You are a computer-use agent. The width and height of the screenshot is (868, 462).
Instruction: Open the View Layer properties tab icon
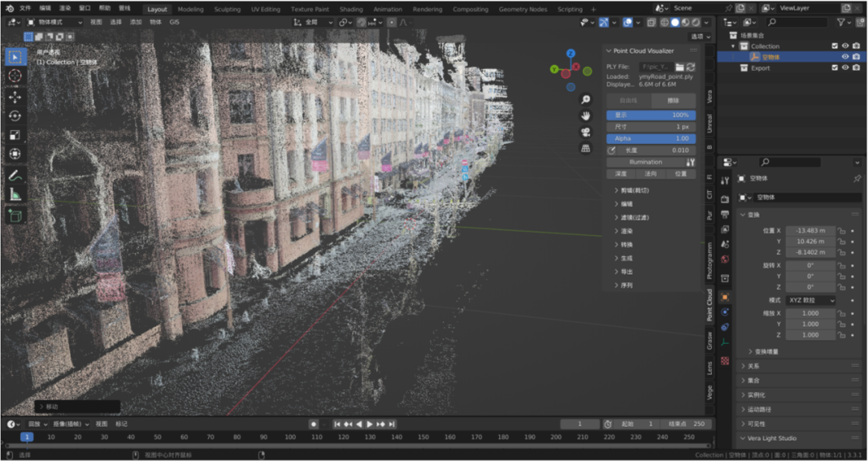coord(725,229)
